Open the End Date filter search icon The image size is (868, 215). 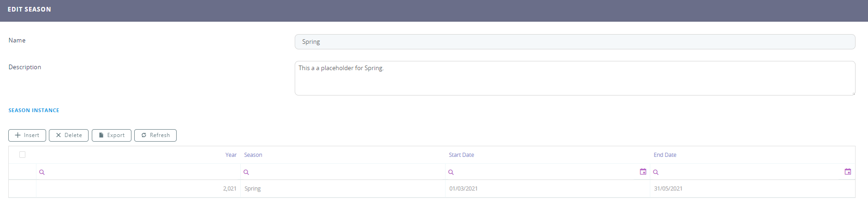coord(656,172)
